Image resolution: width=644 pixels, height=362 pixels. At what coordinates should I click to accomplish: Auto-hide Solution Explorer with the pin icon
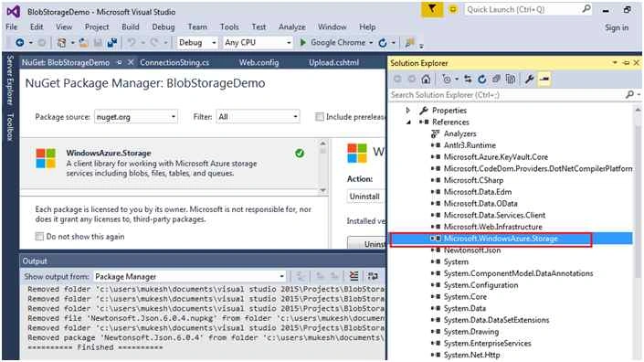(626, 63)
